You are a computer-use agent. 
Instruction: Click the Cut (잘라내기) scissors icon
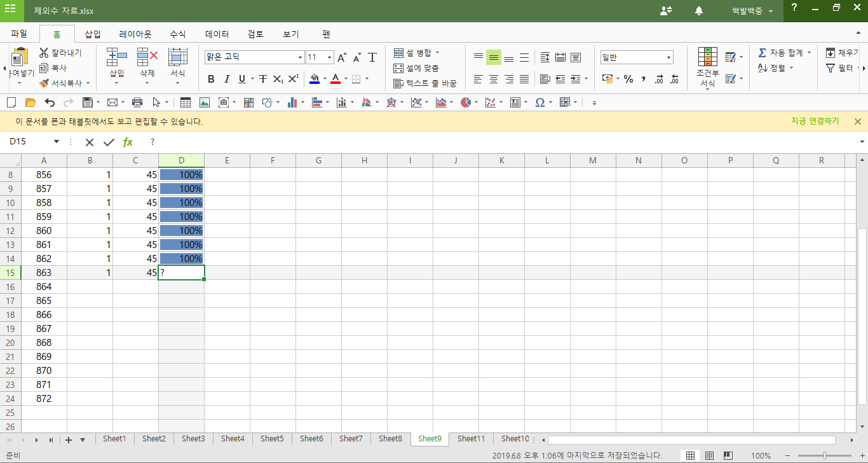click(x=44, y=53)
